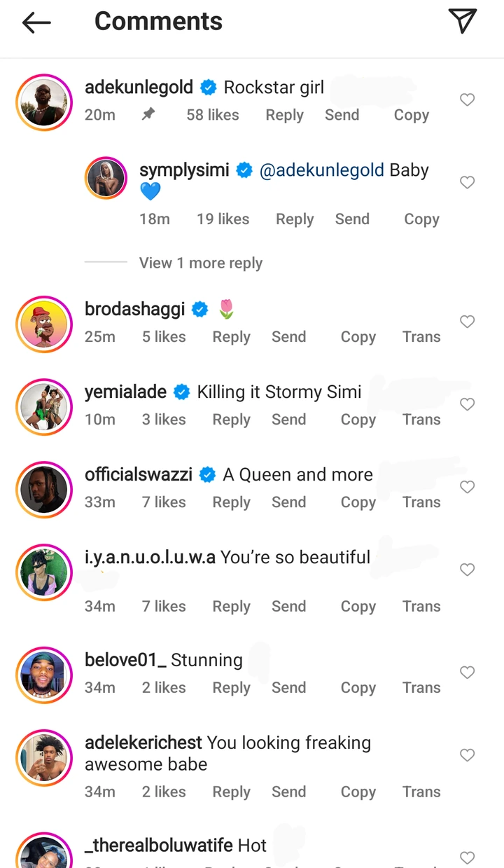Like adekunlegold's Rockstar girl comment

[x=467, y=100]
